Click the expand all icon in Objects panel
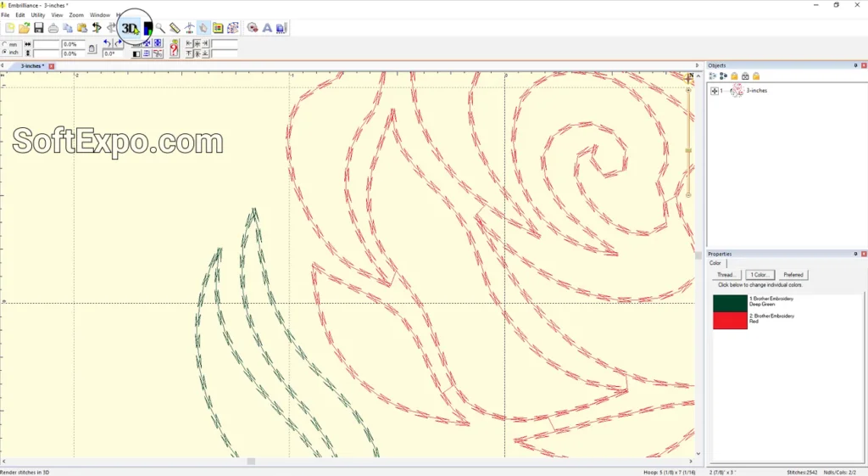The height and width of the screenshot is (476, 868). 712,76
